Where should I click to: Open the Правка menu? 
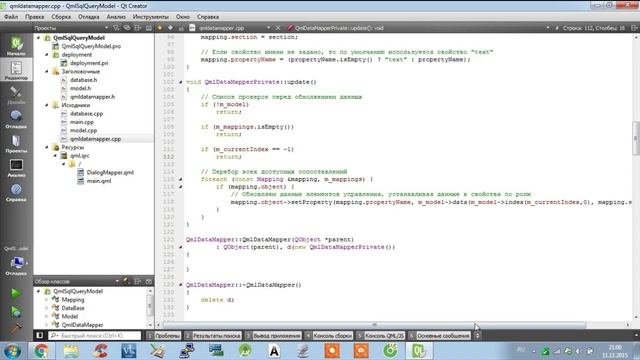(34, 17)
